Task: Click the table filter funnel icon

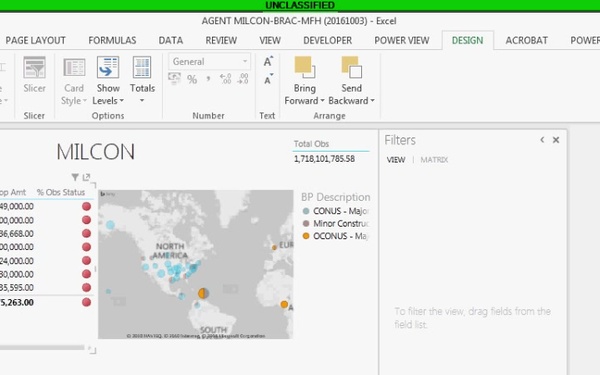Action: click(x=75, y=177)
